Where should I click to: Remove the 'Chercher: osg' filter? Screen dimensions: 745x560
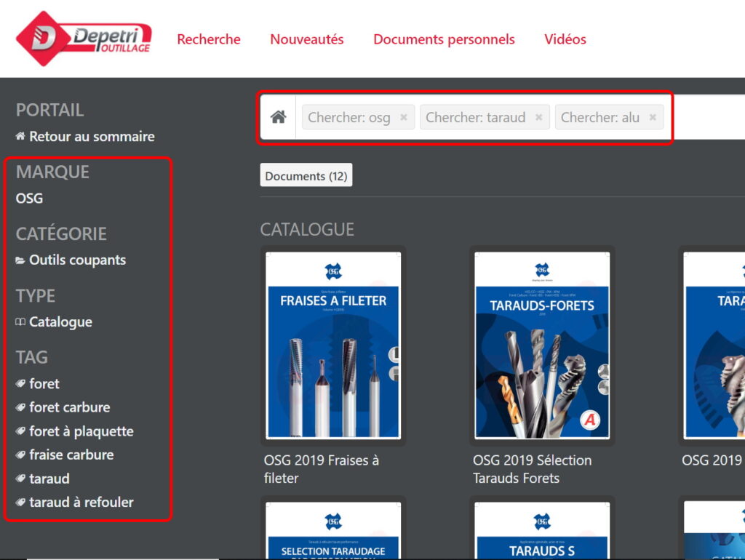[403, 117]
